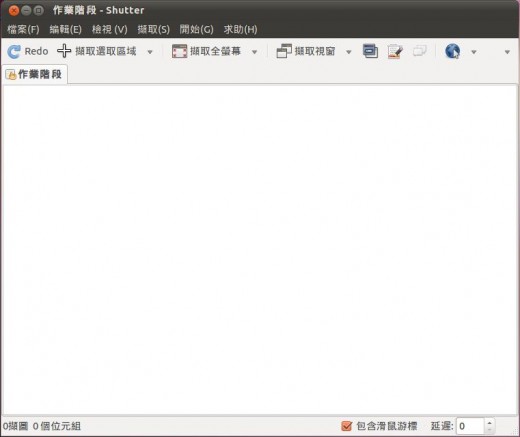Click the 擷取視窗 window capture icon

coord(284,51)
